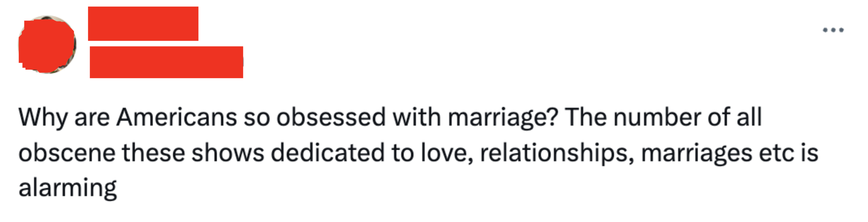Image resolution: width=868 pixels, height=222 pixels.
Task: Open the three-dot more options menu
Action: coord(833,30)
